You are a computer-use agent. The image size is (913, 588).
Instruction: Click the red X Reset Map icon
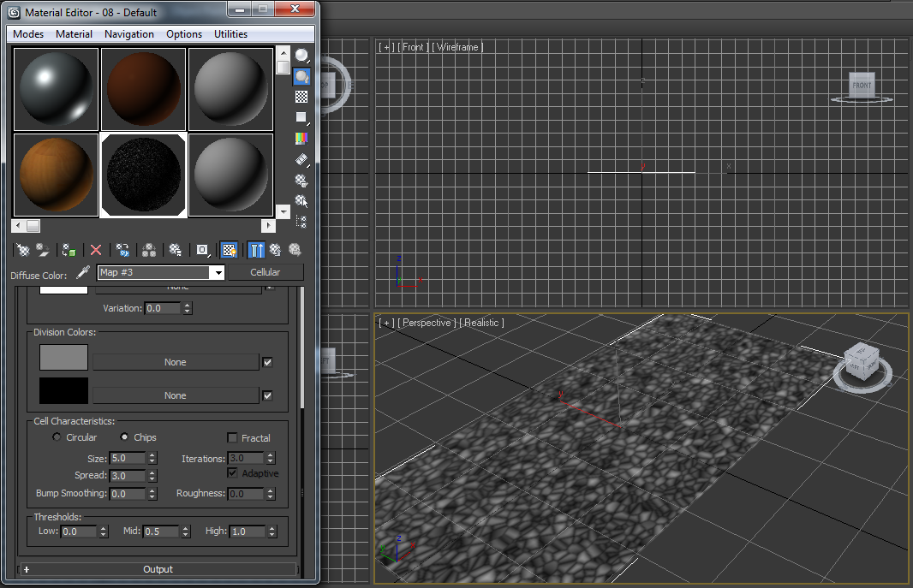click(96, 249)
